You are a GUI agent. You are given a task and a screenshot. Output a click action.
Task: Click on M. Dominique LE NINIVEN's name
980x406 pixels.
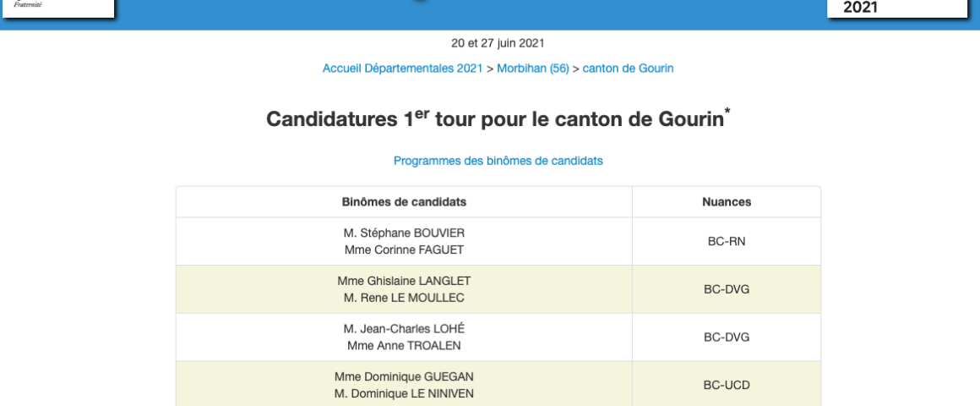[x=404, y=393]
